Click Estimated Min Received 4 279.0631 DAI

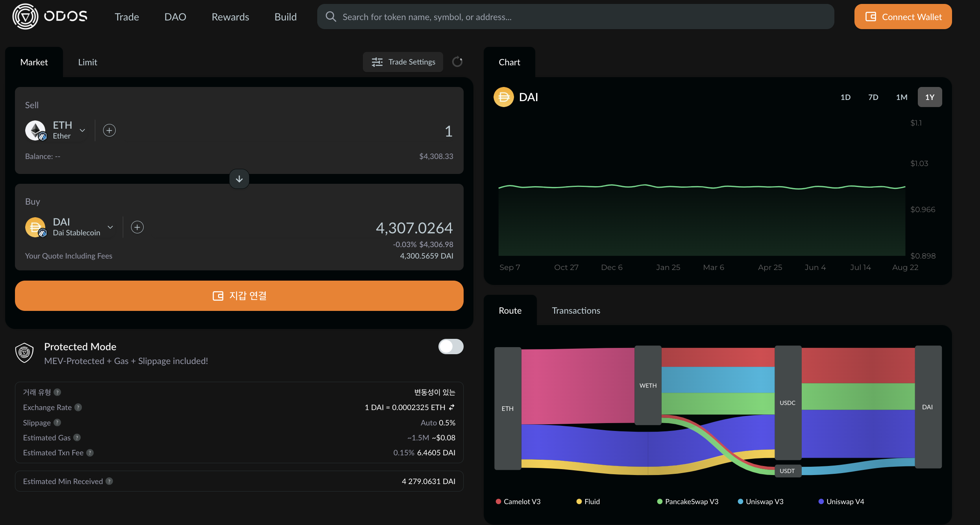pyautogui.click(x=428, y=481)
